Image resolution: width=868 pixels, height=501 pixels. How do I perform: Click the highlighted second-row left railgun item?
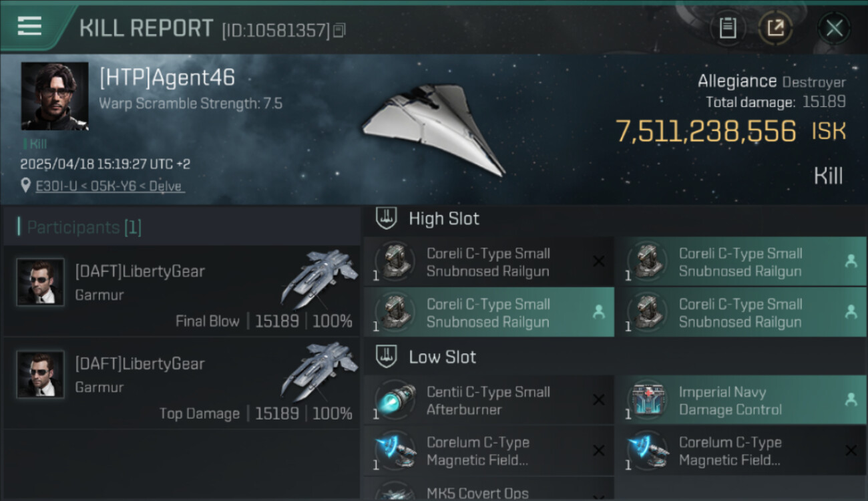489,312
